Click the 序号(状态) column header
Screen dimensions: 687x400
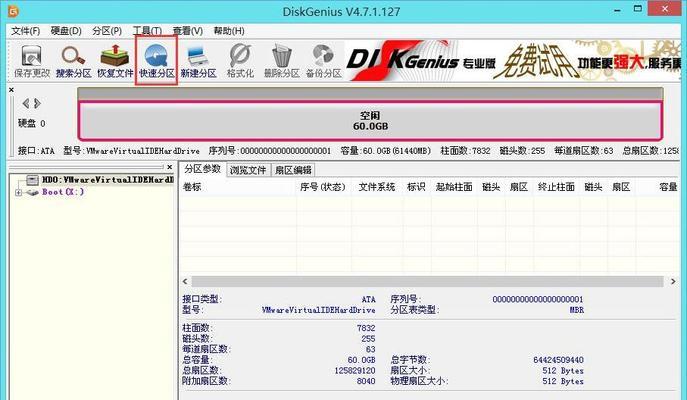point(323,187)
